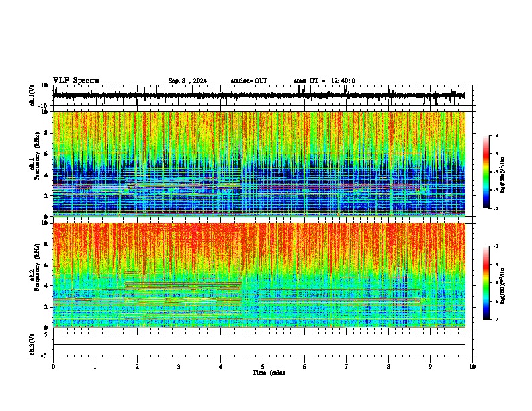Click the 'station=OUJ' header label

(x=249, y=81)
